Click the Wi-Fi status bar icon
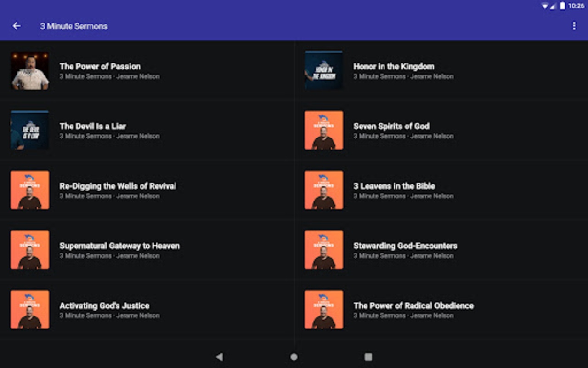Viewport: 588px width, 368px height. pos(545,6)
